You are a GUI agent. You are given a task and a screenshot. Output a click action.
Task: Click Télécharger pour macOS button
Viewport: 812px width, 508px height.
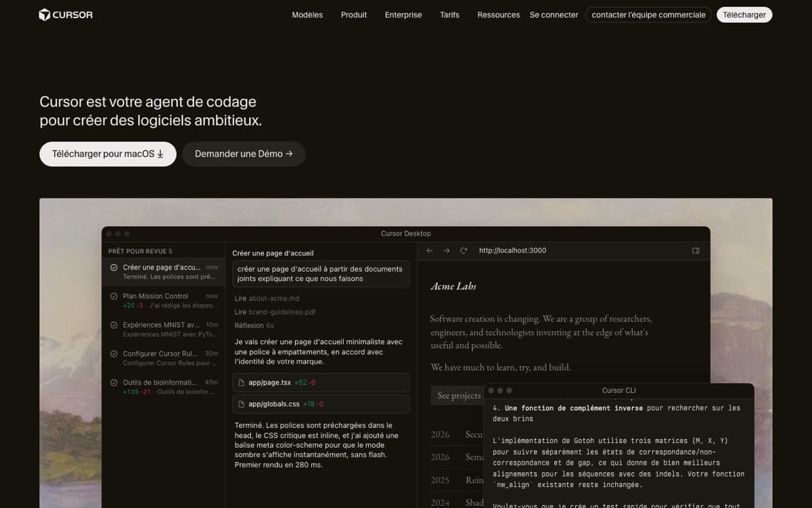point(108,154)
